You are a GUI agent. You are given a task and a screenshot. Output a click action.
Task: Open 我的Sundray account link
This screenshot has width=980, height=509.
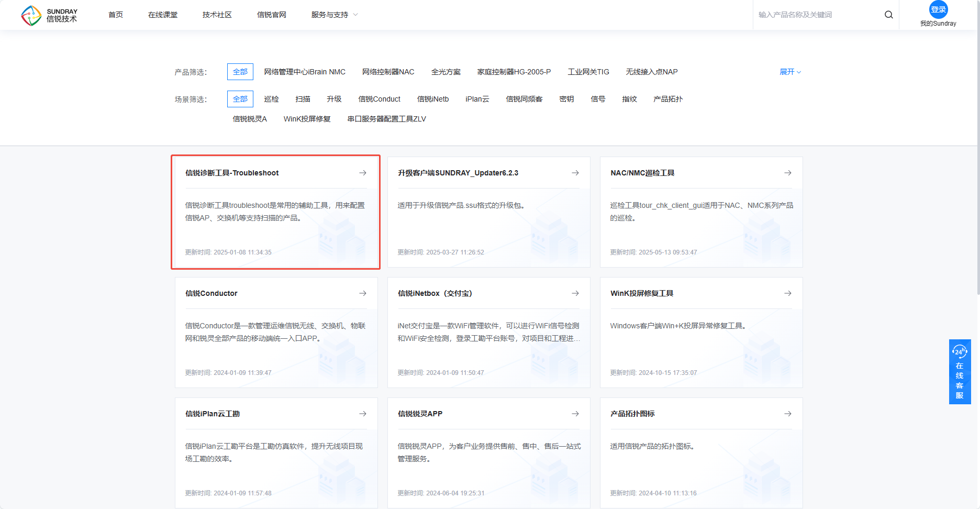(938, 24)
